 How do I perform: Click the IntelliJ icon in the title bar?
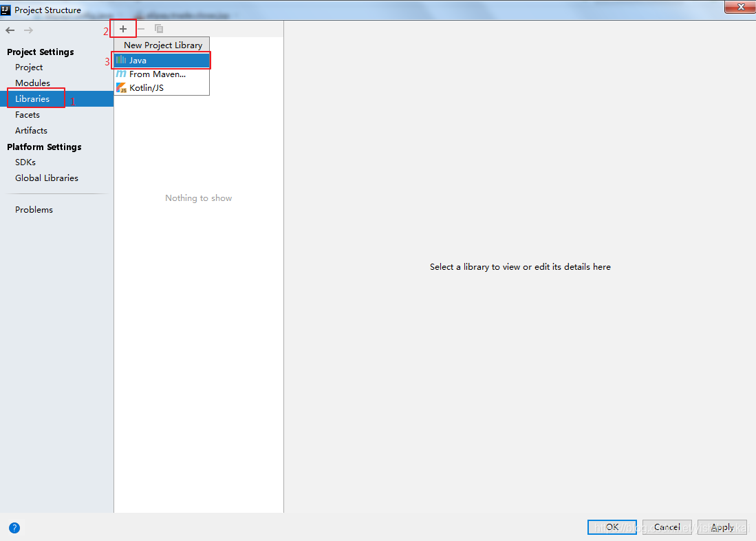[x=6, y=10]
